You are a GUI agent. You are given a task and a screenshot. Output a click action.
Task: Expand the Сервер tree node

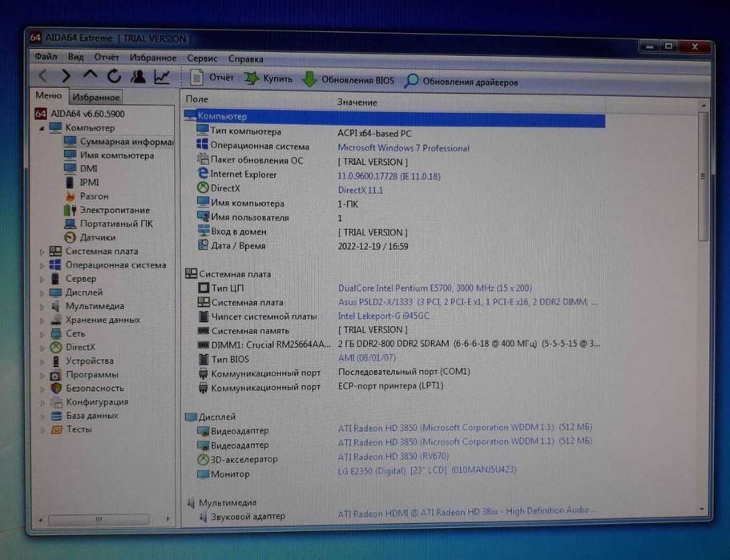click(42, 280)
